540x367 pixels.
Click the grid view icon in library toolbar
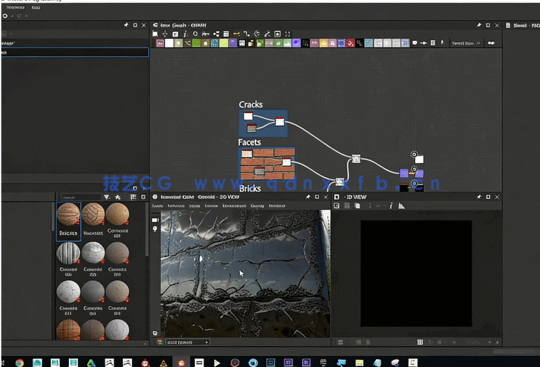coord(133,197)
